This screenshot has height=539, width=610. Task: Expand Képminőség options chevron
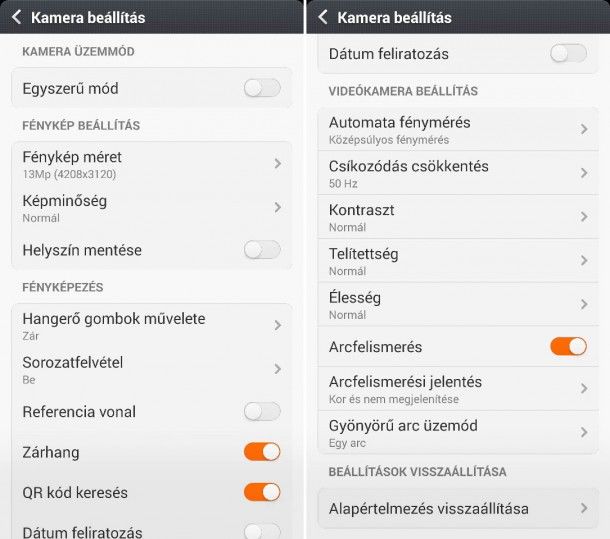click(277, 207)
